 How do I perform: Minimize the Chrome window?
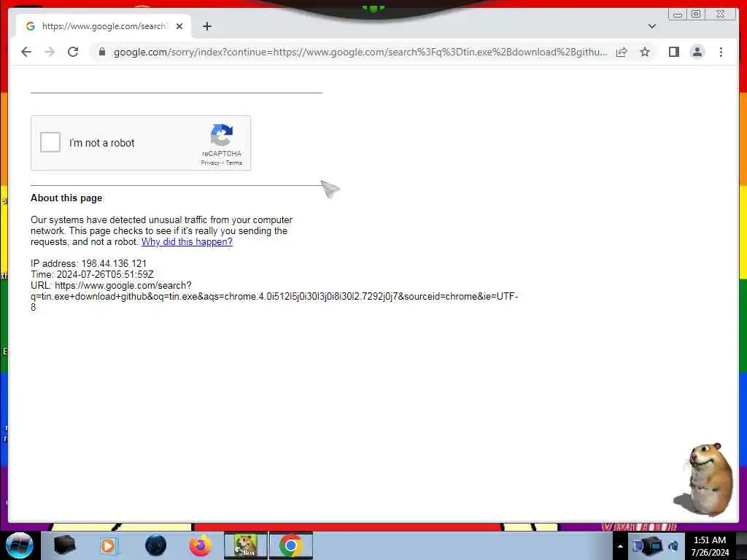point(678,15)
